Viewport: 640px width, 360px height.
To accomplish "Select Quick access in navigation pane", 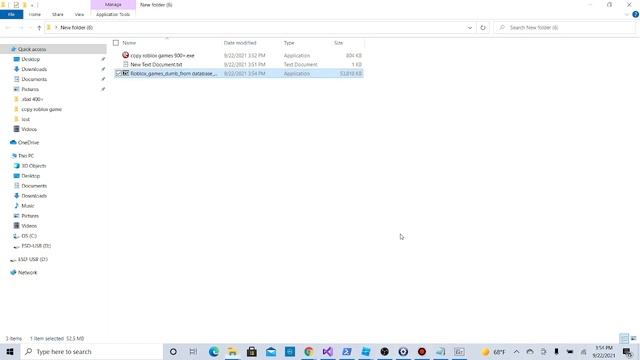I will pyautogui.click(x=32, y=49).
